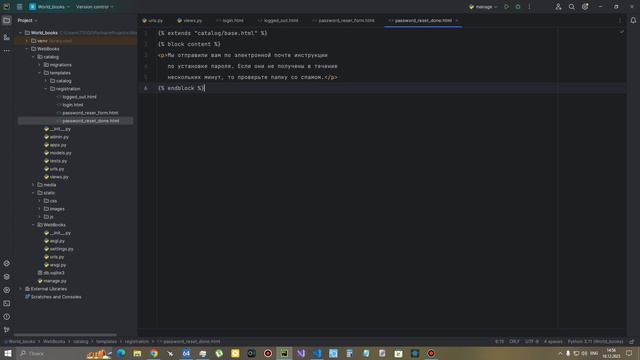Change 4 spaces indent setting
This screenshot has height=360, width=640.
(x=553, y=341)
